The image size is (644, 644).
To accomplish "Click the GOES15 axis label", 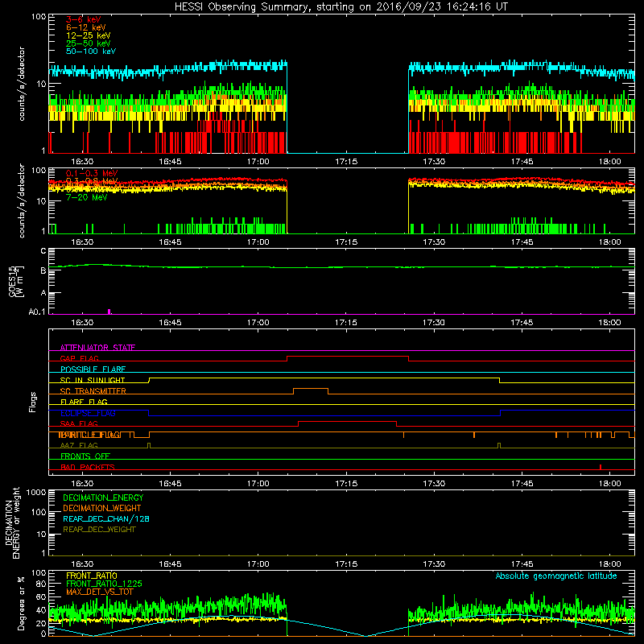I will coord(16,281).
